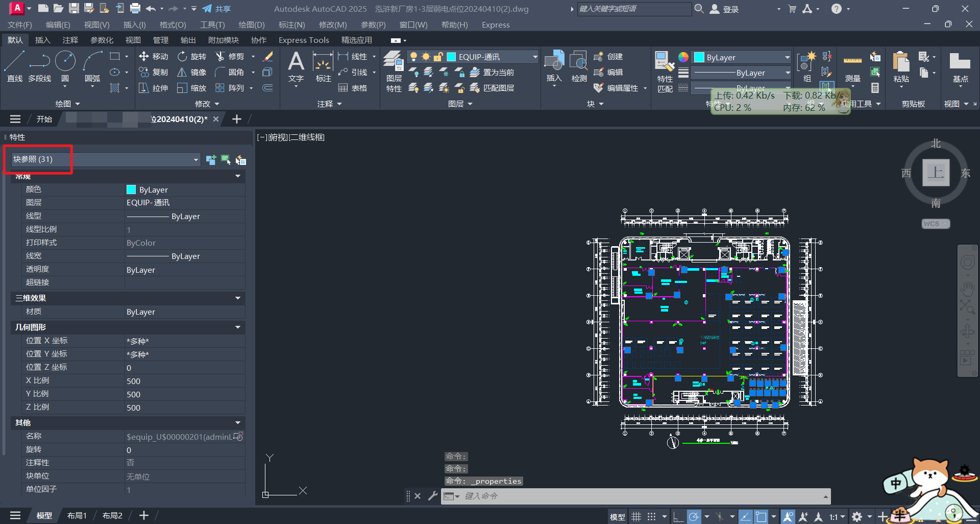Activate the Rotate (旋转) tool
The height and width of the screenshot is (524, 980).
[x=192, y=56]
